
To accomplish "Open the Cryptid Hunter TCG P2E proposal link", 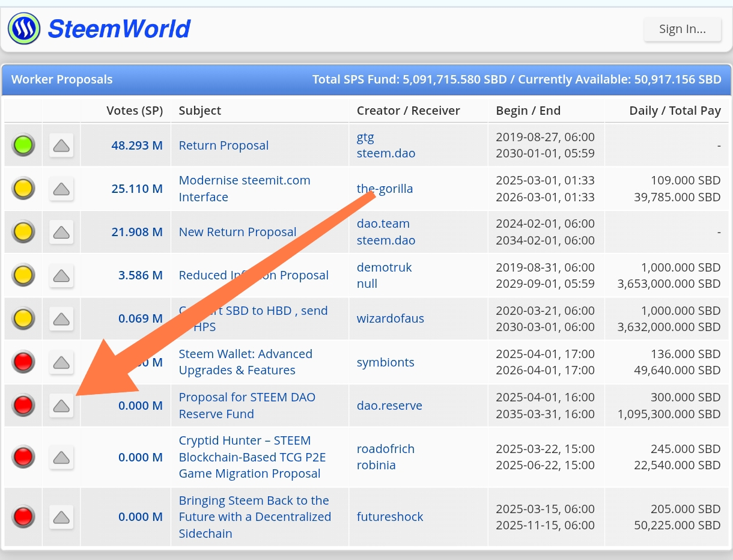I will tap(252, 457).
